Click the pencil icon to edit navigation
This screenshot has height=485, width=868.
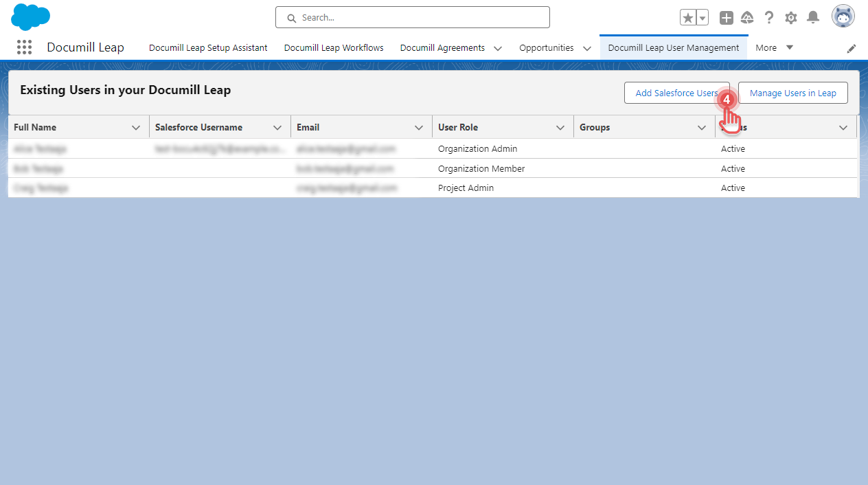(x=852, y=48)
